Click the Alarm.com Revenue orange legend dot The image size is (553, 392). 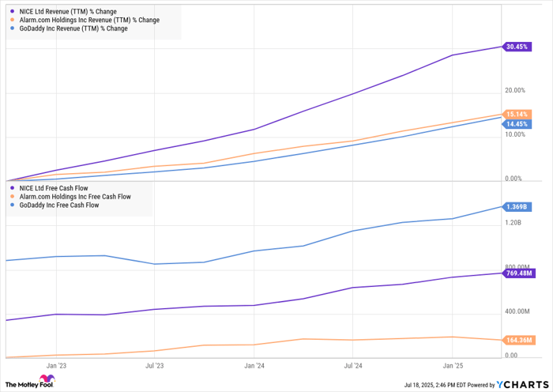13,20
